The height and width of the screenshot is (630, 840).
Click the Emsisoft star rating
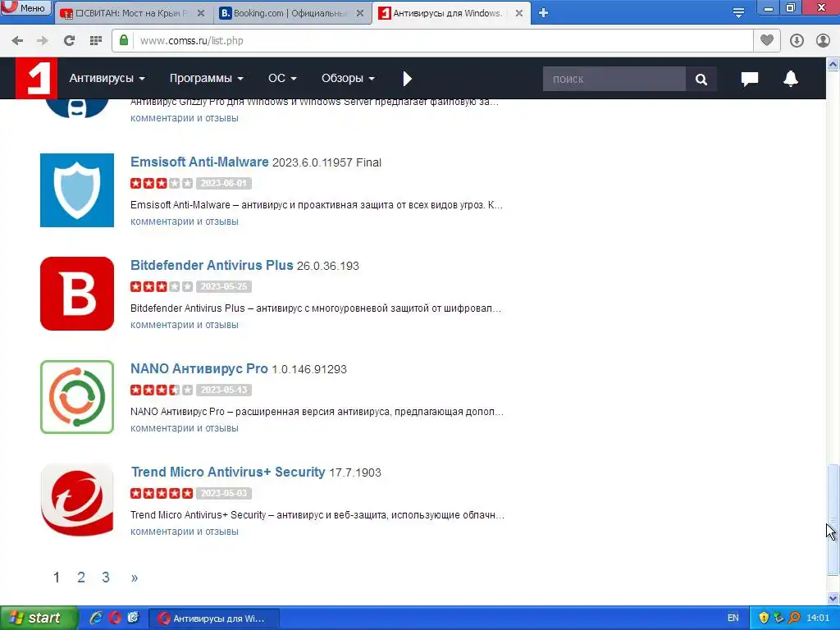[162, 183]
